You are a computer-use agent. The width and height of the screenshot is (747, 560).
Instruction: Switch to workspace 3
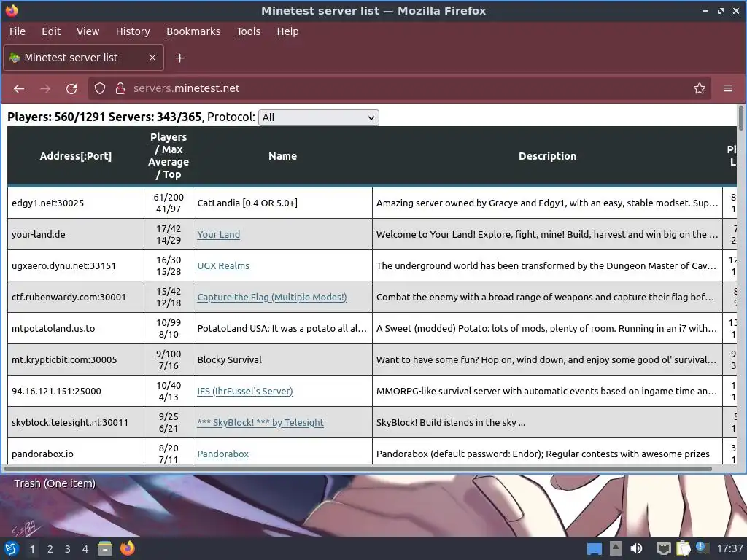click(x=68, y=549)
